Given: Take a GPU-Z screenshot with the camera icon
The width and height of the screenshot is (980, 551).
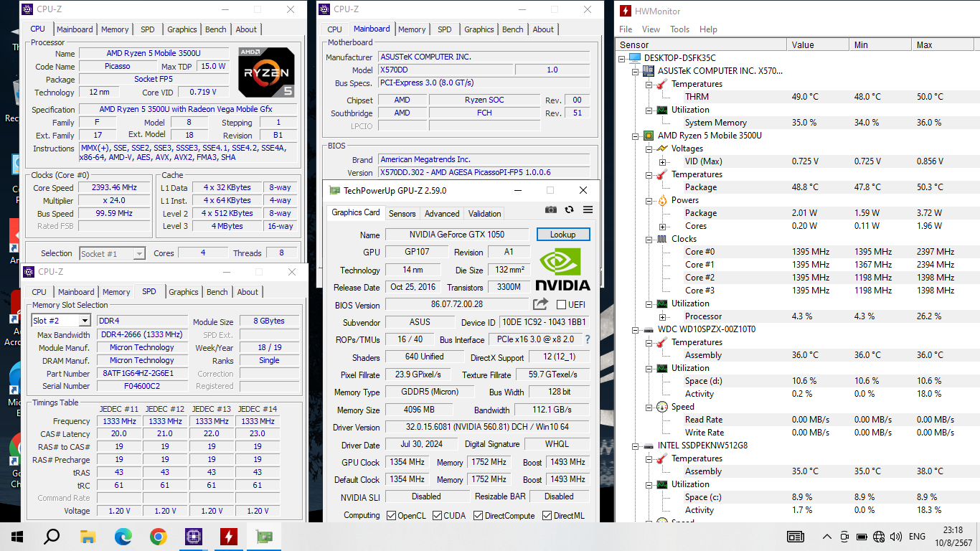Looking at the screenshot, I should [x=550, y=209].
